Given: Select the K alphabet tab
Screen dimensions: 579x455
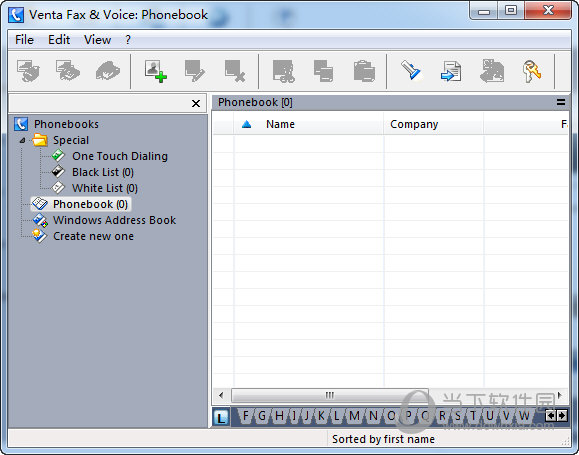Looking at the screenshot, I should pos(321,416).
